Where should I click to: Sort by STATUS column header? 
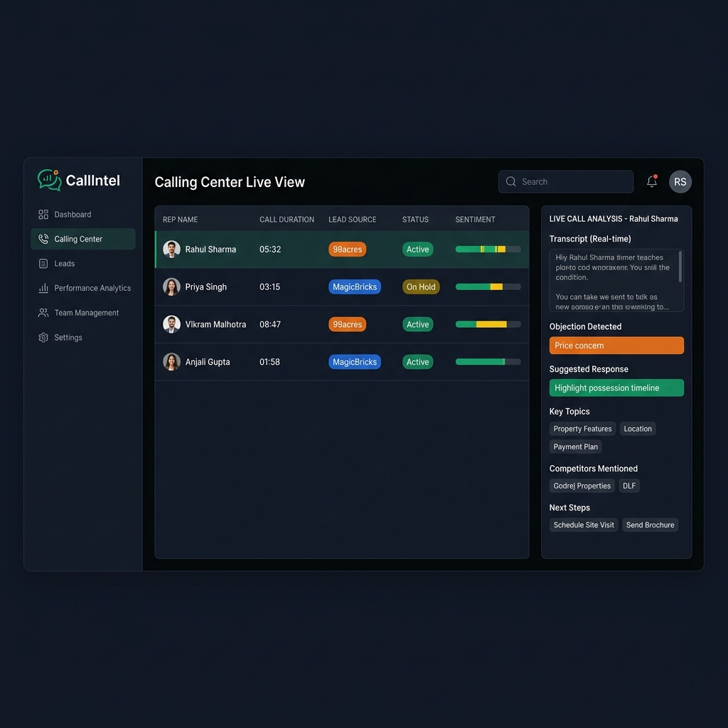coord(415,219)
